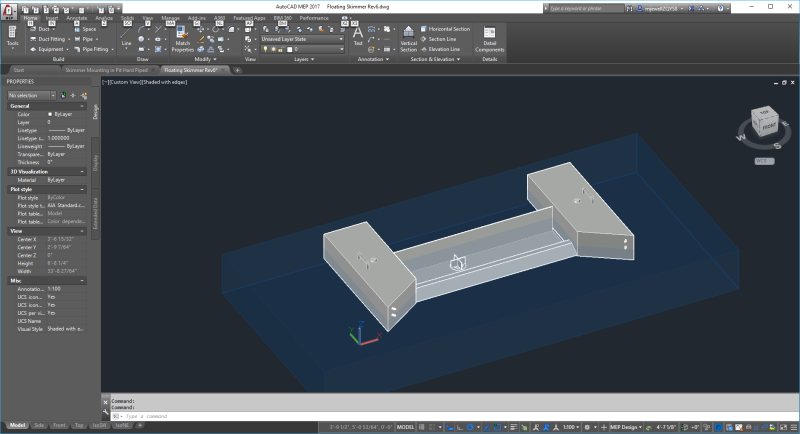Viewport: 800px width, 434px height.
Task: Click Select Objects icon in Properties
Action: pyautogui.click(x=73, y=95)
